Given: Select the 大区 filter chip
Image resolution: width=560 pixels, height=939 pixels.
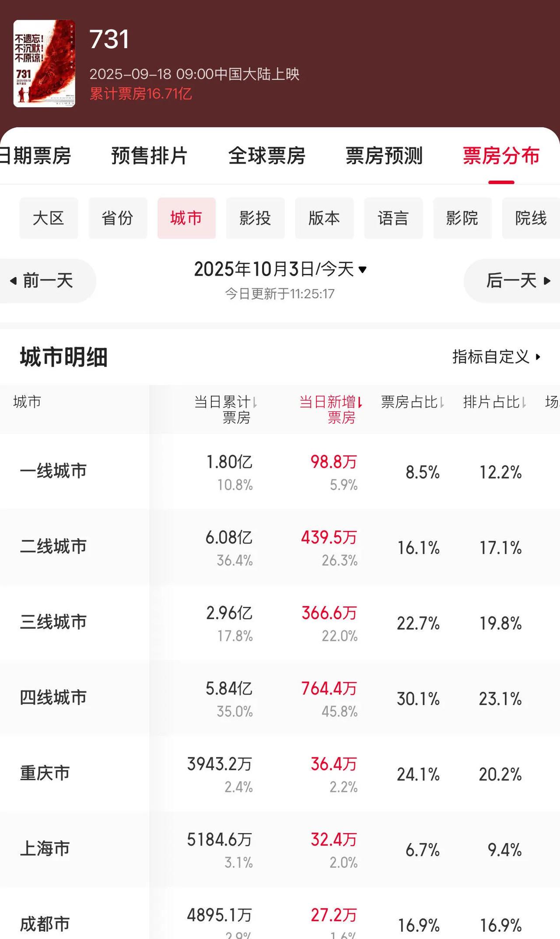Looking at the screenshot, I should (49, 218).
